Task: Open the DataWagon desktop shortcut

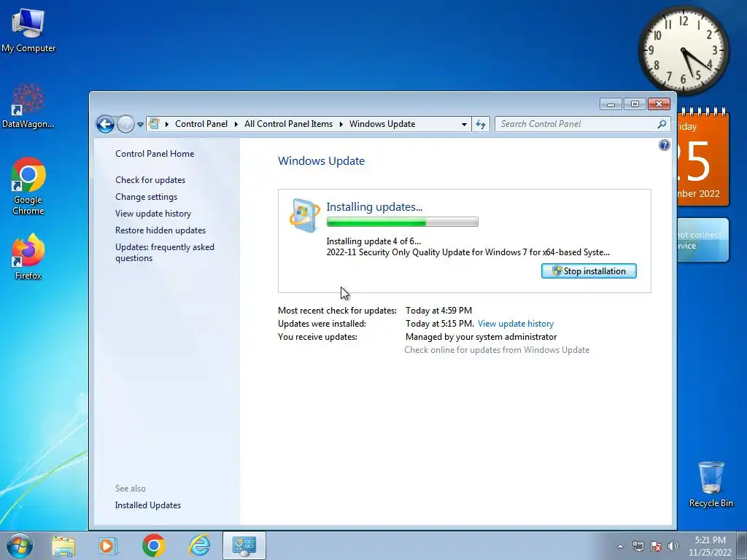Action: pyautogui.click(x=28, y=106)
